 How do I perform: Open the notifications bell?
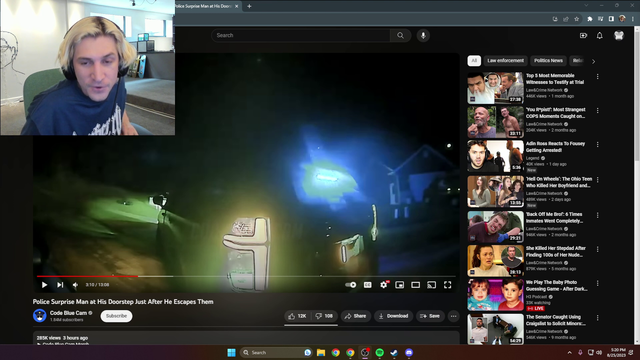coord(600,36)
